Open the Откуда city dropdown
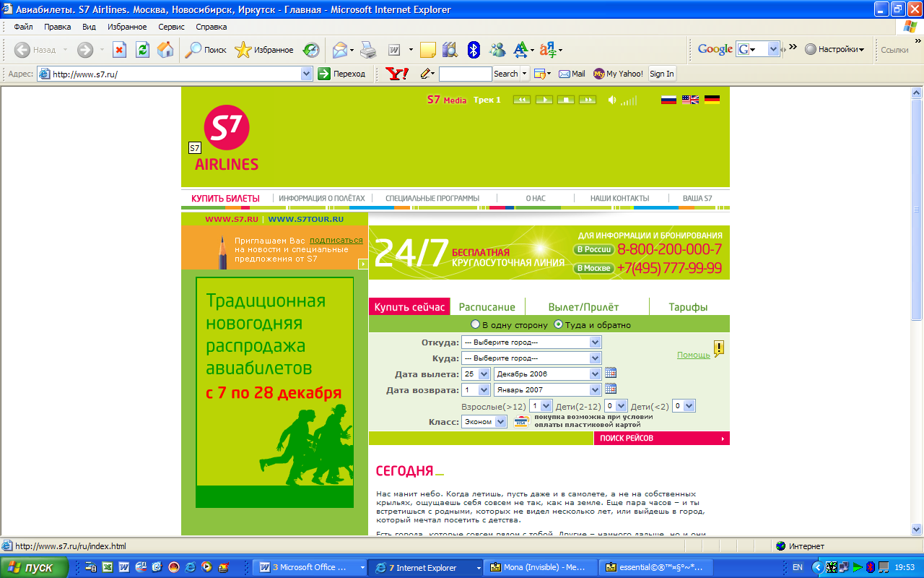This screenshot has width=924, height=578. click(531, 342)
